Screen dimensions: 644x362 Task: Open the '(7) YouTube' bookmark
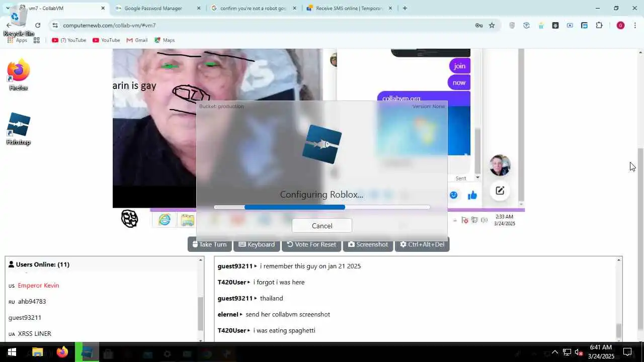pyautogui.click(x=69, y=40)
